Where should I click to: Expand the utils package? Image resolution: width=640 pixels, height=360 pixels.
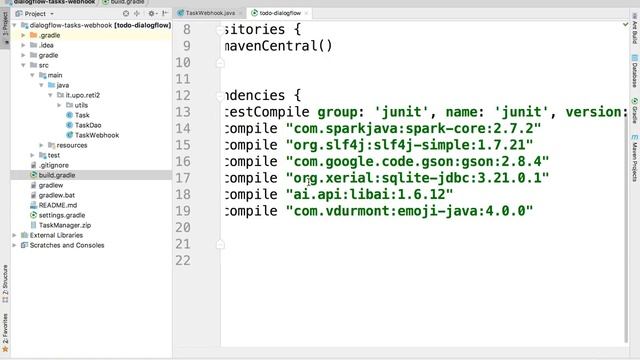pyautogui.click(x=59, y=105)
